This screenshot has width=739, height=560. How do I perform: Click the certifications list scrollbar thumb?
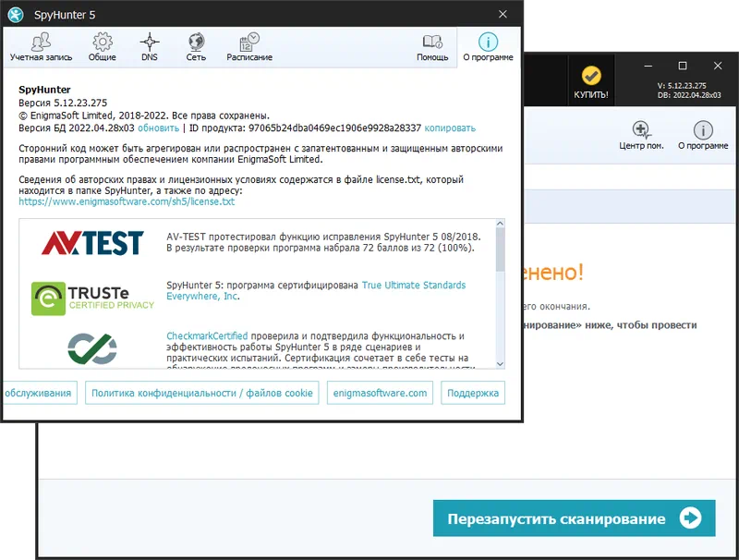click(x=500, y=250)
